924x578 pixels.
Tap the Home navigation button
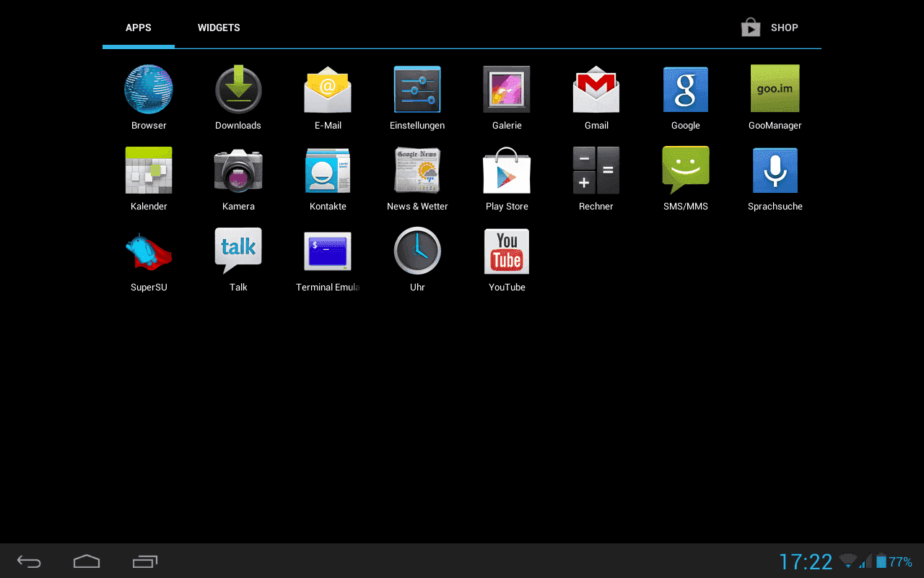tap(87, 561)
